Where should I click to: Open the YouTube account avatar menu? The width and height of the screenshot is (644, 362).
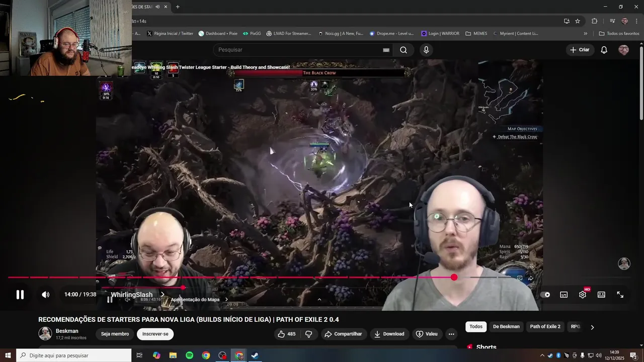(623, 50)
